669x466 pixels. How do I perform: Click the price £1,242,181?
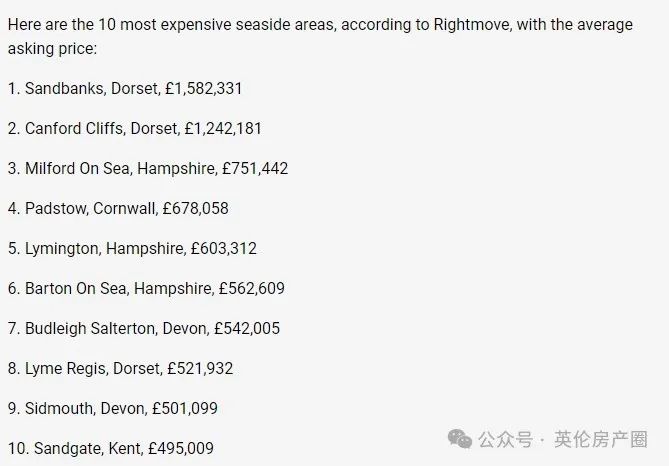(x=223, y=128)
